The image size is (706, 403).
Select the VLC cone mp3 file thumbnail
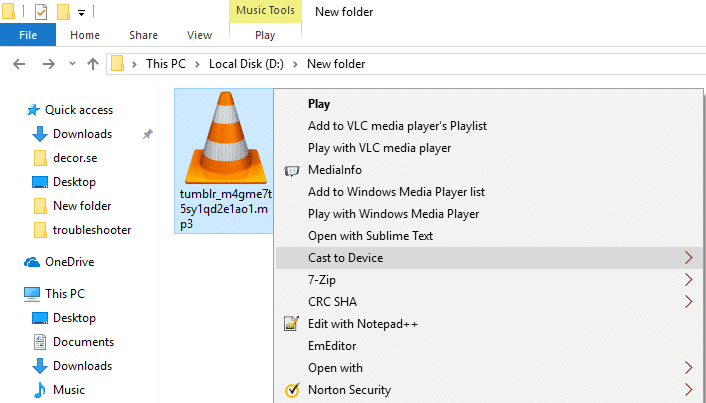pyautogui.click(x=226, y=137)
